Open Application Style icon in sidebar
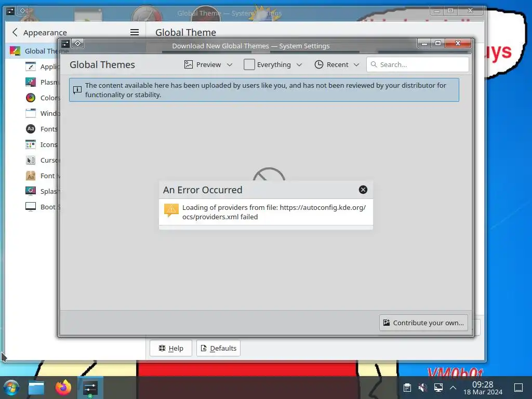The width and height of the screenshot is (532, 399). pyautogui.click(x=31, y=66)
